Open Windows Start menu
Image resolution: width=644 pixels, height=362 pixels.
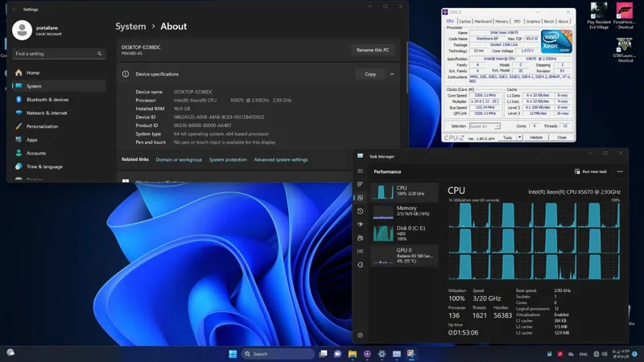pyautogui.click(x=233, y=354)
